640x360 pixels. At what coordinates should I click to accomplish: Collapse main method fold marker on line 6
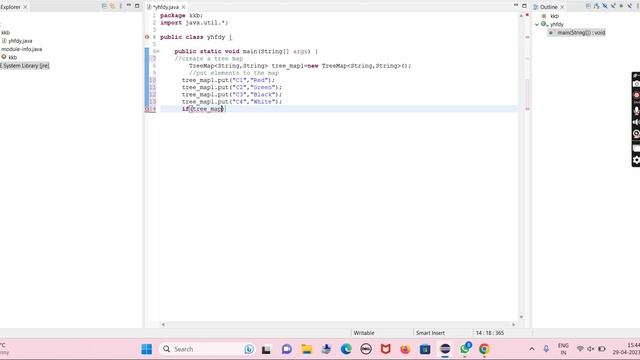158,51
